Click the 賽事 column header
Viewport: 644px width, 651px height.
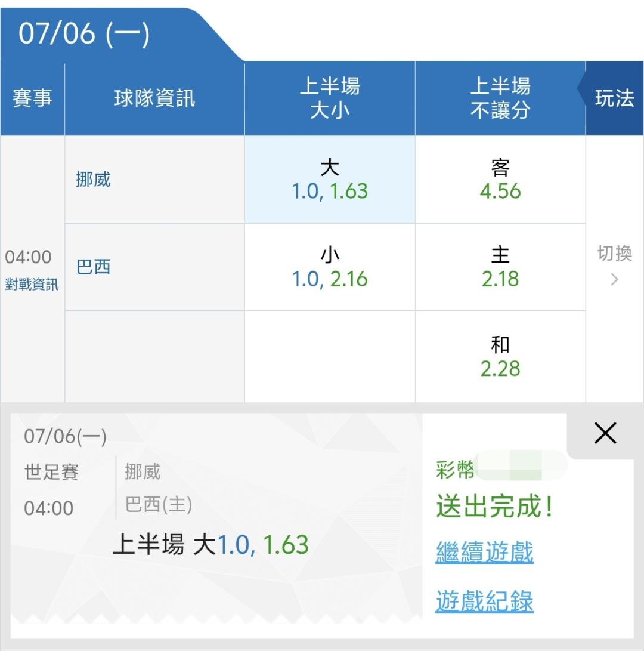[x=32, y=98]
